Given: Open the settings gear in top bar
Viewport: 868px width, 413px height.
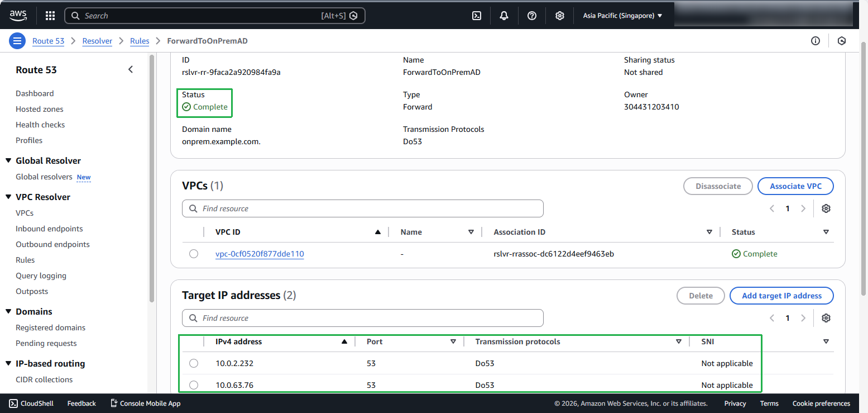Looking at the screenshot, I should 560,16.
